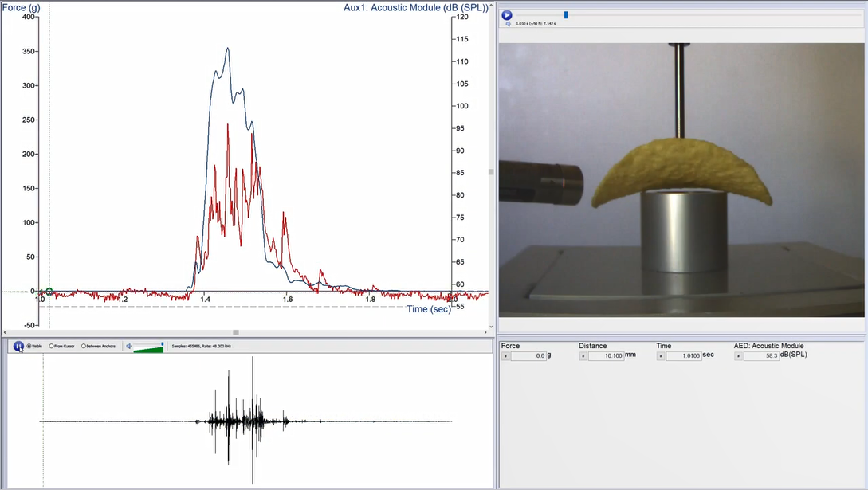This screenshot has width=868, height=490.
Task: Click the small button beside Force value
Action: click(x=505, y=356)
